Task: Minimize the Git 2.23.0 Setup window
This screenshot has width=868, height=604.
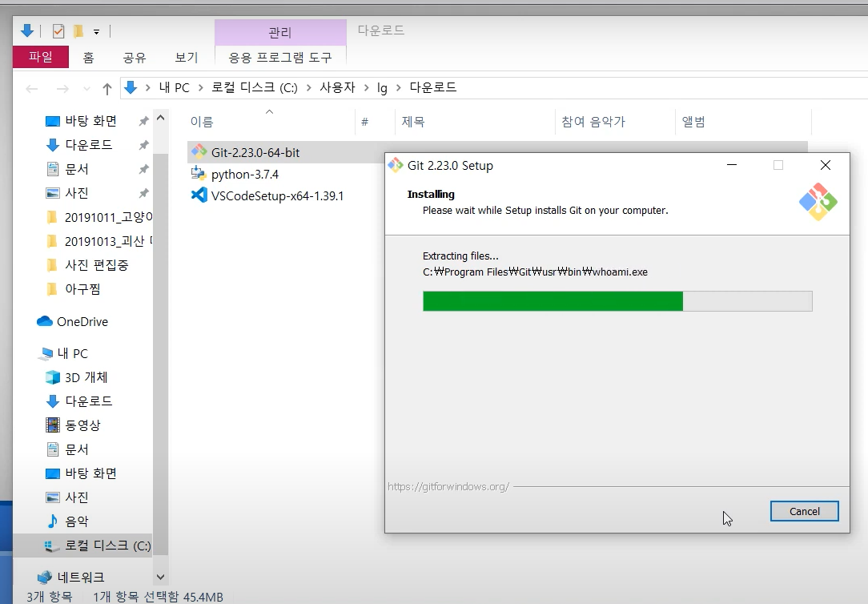Action: tap(732, 165)
